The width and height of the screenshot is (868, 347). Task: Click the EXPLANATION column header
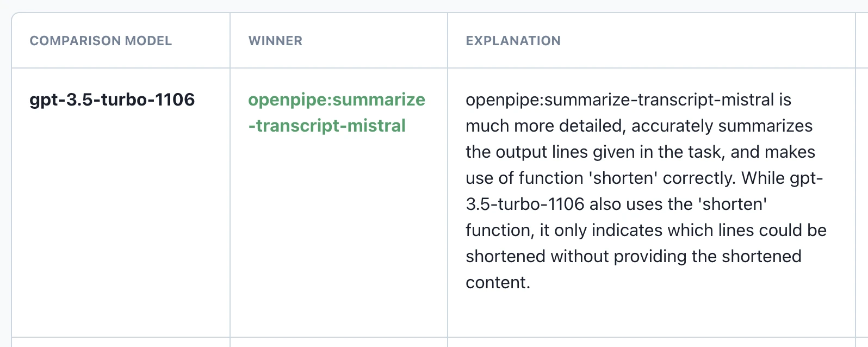click(x=513, y=41)
